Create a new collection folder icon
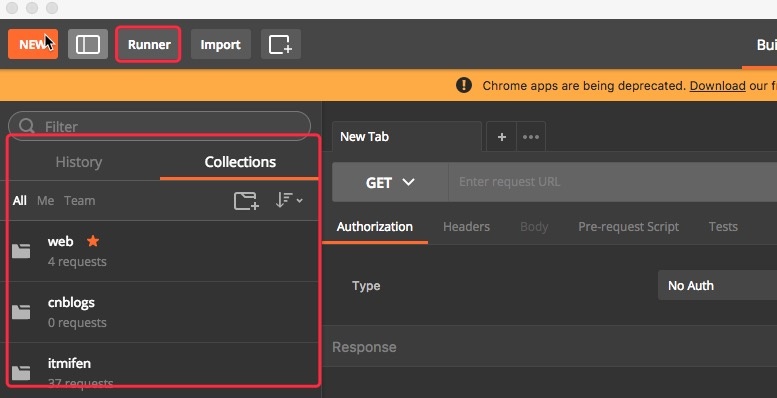The height and width of the screenshot is (398, 777). click(246, 201)
